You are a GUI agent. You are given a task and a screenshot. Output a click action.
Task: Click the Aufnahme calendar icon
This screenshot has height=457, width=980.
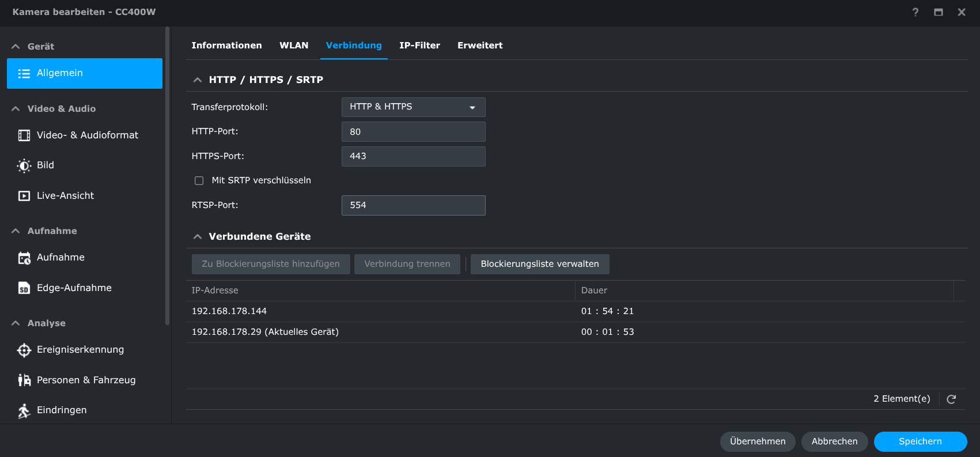pos(24,258)
